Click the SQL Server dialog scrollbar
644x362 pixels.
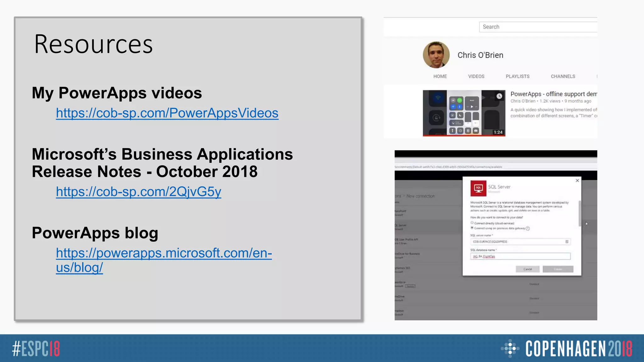point(580,214)
